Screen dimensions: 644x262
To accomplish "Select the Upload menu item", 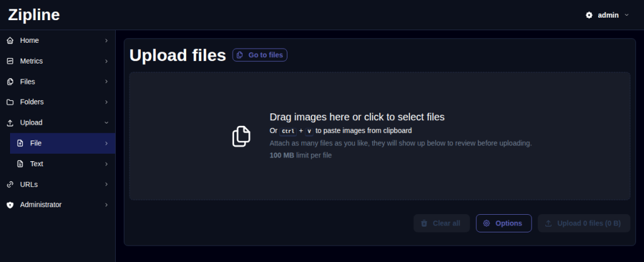I will [x=57, y=123].
